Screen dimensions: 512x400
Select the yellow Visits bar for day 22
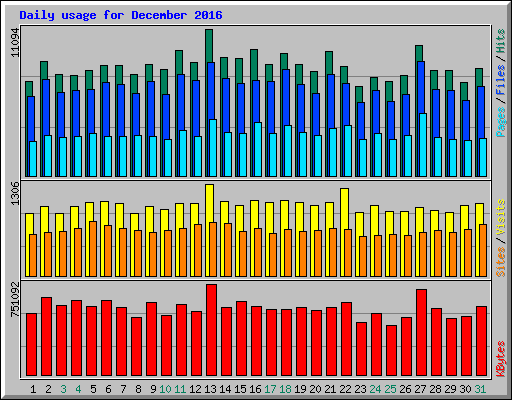coord(344,209)
